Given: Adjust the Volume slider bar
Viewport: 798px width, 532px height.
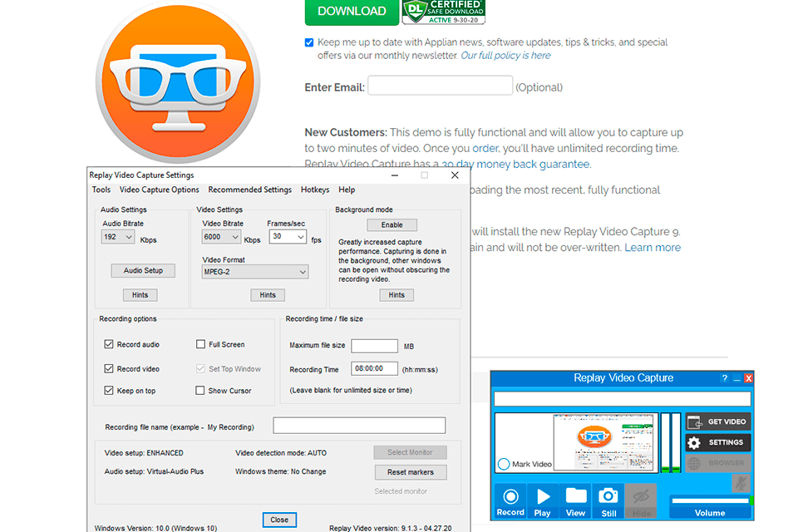Looking at the screenshot, I should pos(709,500).
